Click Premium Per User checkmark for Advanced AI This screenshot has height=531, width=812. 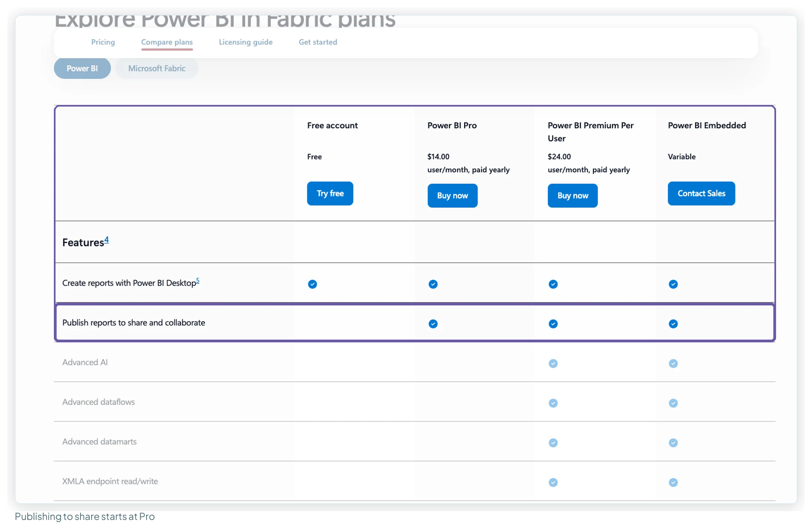[553, 363]
